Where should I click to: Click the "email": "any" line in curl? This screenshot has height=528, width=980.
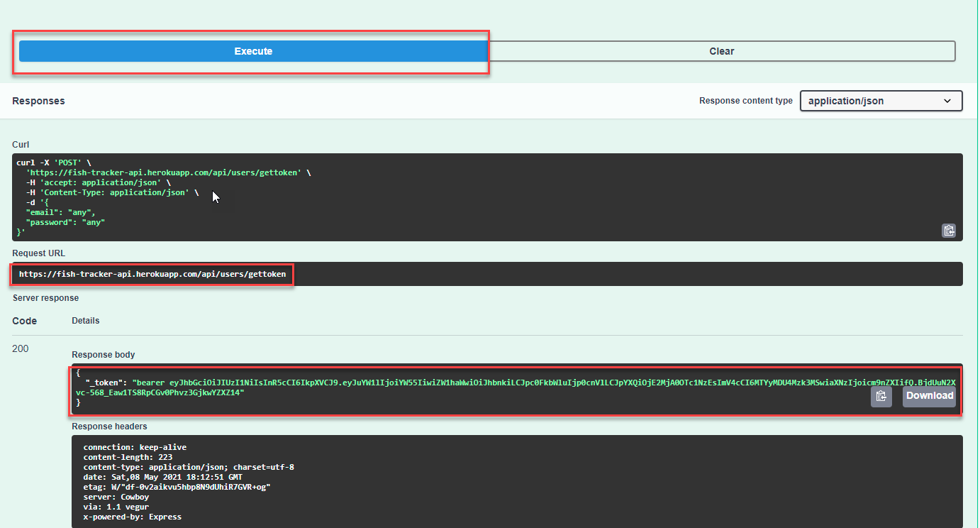pyautogui.click(x=60, y=212)
